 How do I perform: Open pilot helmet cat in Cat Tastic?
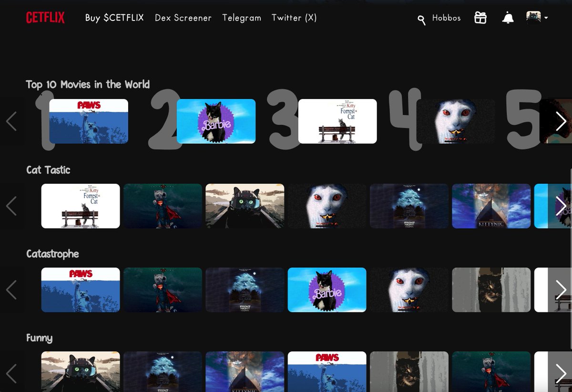click(245, 206)
